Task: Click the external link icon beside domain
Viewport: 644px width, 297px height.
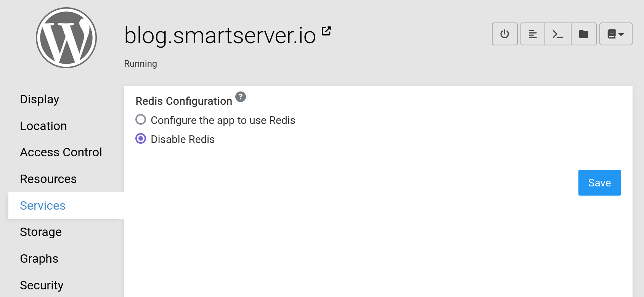Action: 326,31
